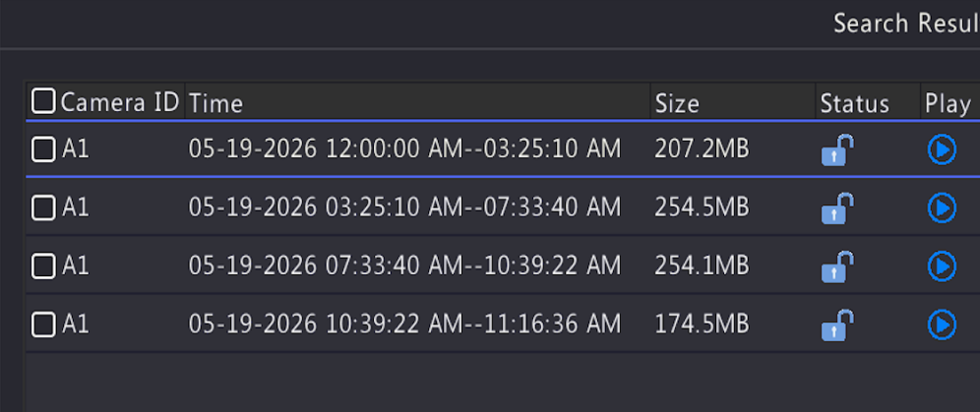Screen dimensions: 980x412
Task: Select the 10:39:22 AM recording checkbox
Action: [x=43, y=324]
